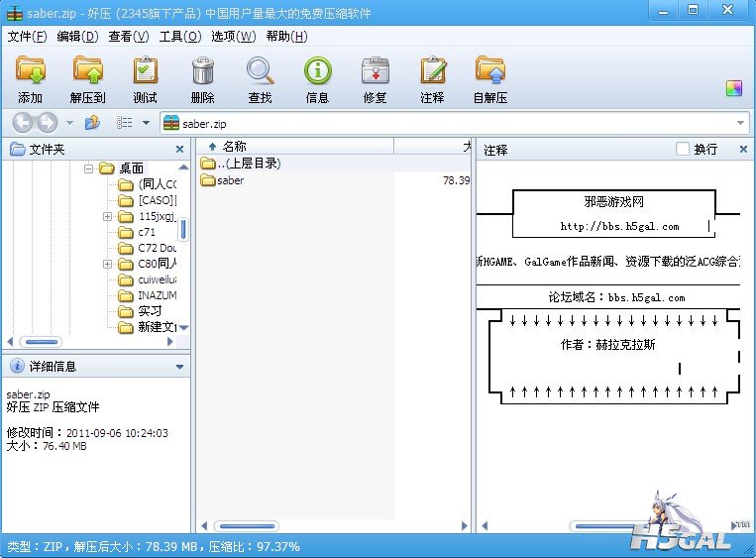This screenshot has height=558, width=756.
Task: Click the 自解压 (Self-extract) icon
Action: click(x=489, y=72)
